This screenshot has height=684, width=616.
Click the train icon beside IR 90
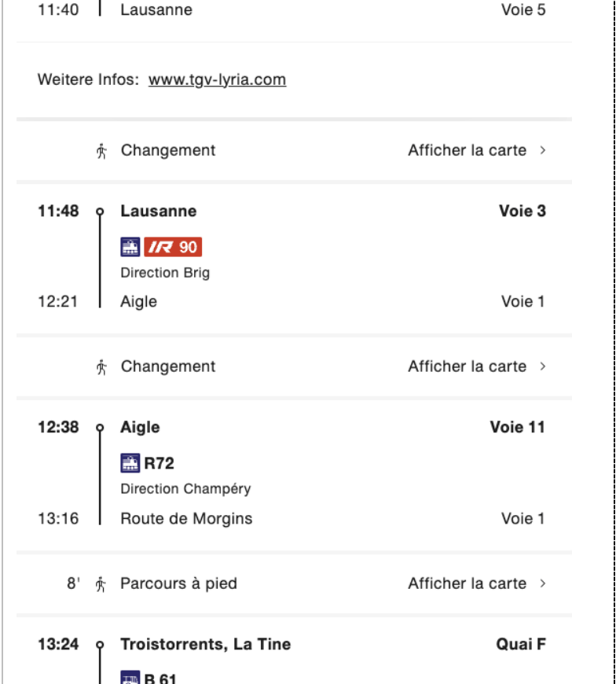coord(130,247)
